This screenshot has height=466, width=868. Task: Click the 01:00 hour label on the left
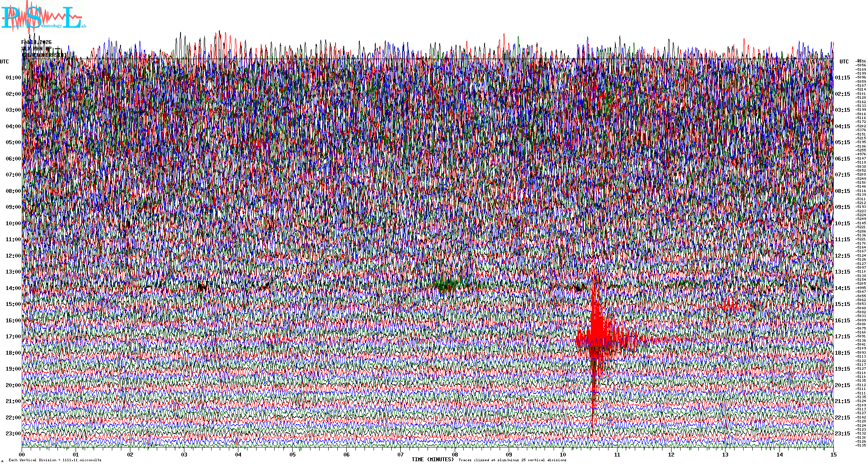(x=13, y=78)
